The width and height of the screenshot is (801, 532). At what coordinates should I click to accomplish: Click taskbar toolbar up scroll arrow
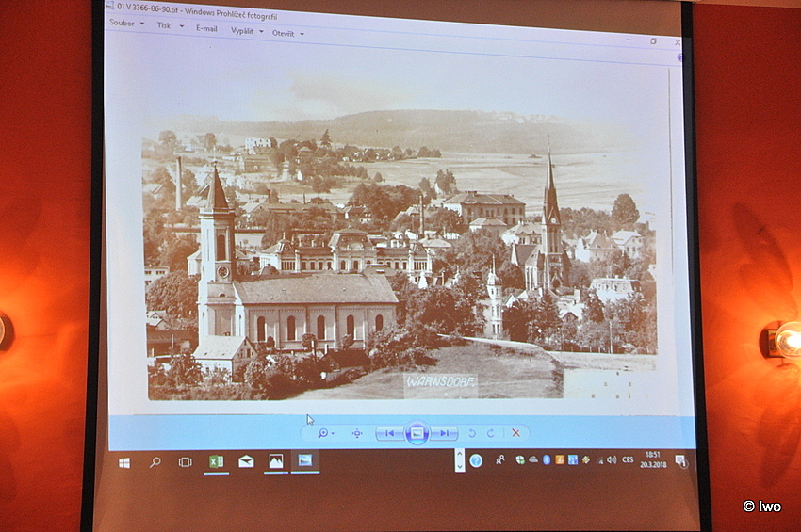(459, 454)
